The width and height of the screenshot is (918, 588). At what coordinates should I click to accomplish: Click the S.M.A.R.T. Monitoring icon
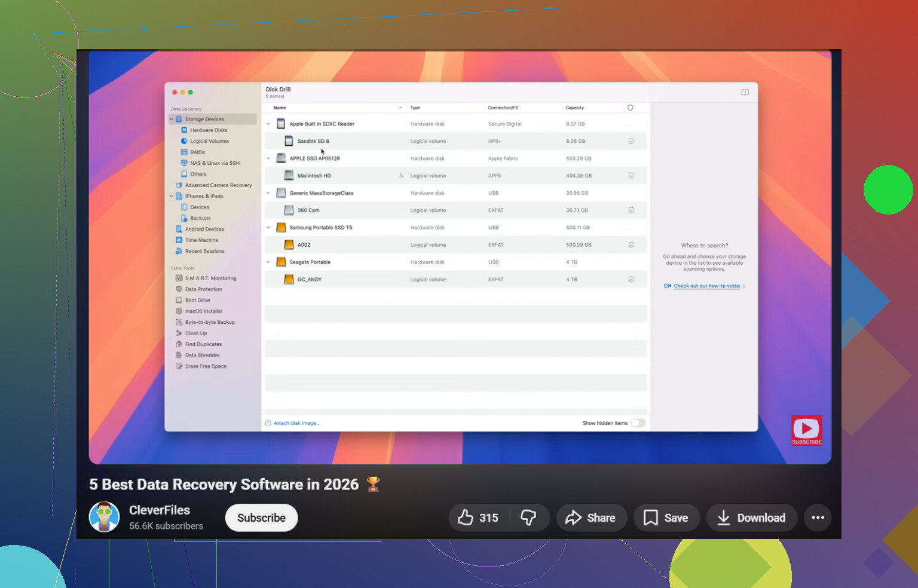[179, 278]
